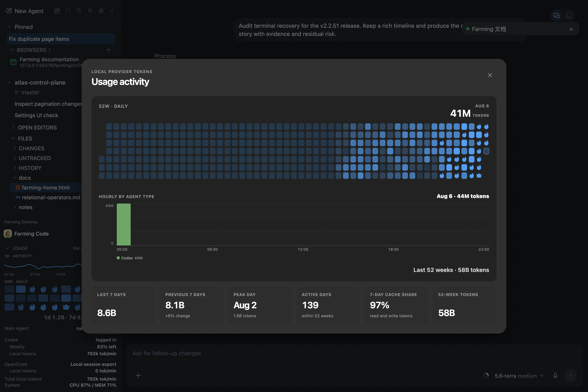Add a browser with the plus icon
This screenshot has height=392, width=588.
point(108,50)
